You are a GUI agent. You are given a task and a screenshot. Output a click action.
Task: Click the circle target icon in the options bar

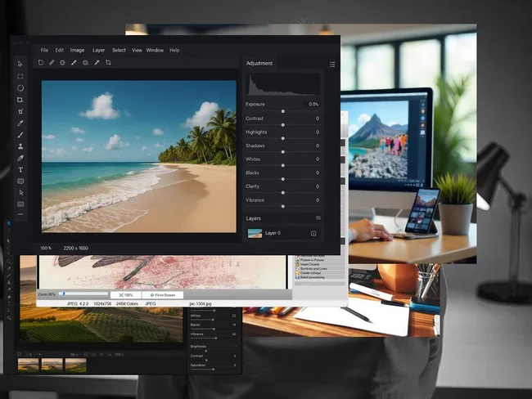62,63
